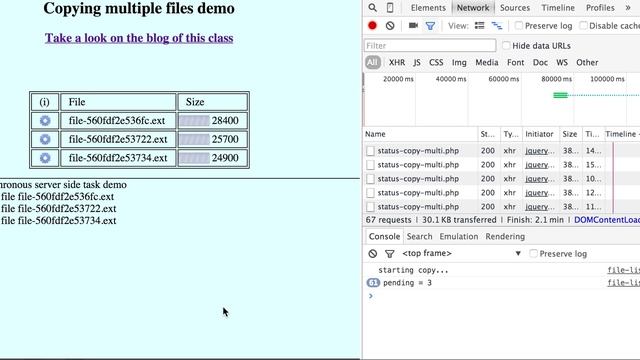Filter requests by WS
The image size is (640, 360).
click(562, 62)
